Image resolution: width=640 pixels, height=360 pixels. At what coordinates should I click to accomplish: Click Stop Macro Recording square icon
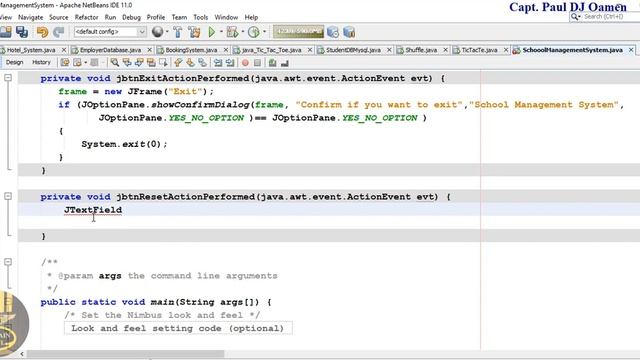[258, 63]
